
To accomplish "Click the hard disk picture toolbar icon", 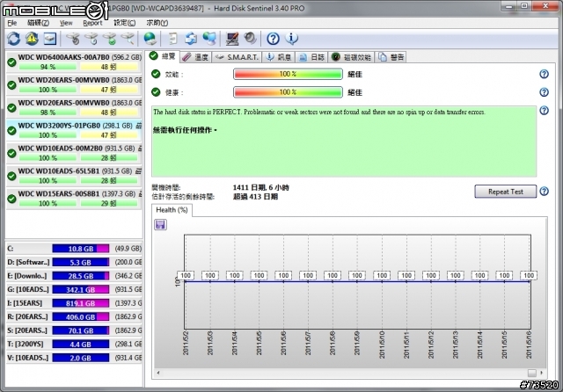I will 50,39.
